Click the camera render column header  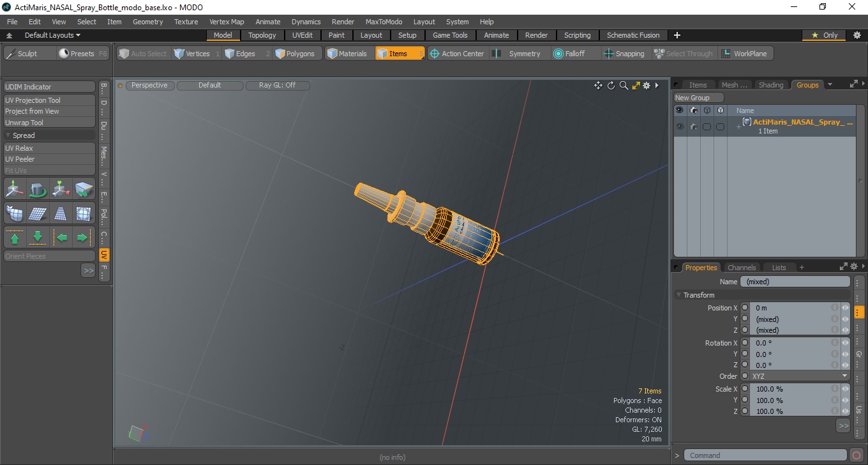click(693, 111)
